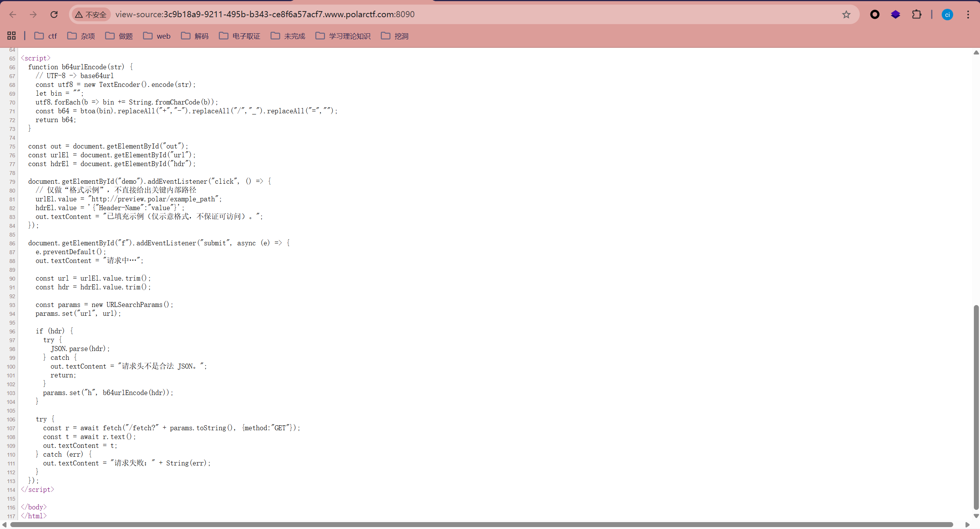
Task: Click the horizontal scrollbar right arrow
Action: point(967,525)
